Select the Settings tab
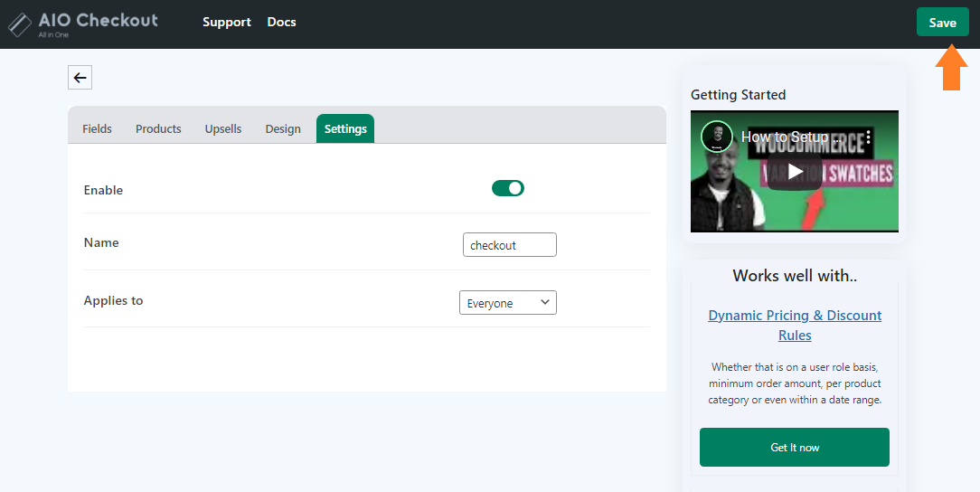 click(x=345, y=128)
